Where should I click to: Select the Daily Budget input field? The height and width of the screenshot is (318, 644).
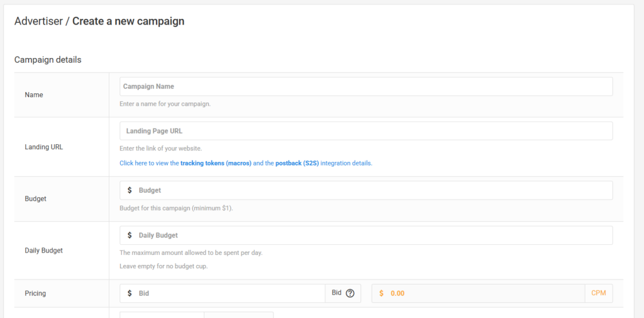click(x=366, y=236)
